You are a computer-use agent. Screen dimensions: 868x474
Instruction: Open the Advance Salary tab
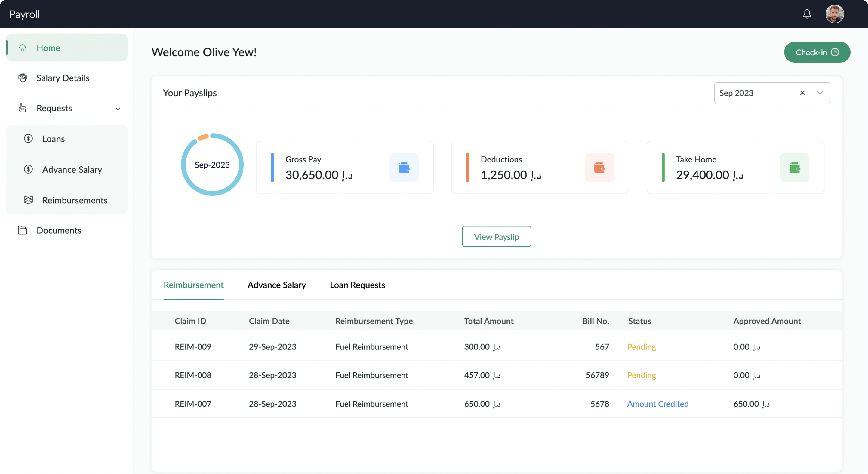click(x=276, y=285)
